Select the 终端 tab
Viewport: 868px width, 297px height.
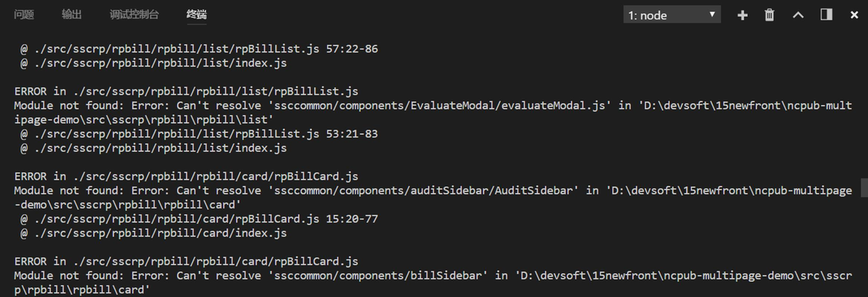[x=197, y=15]
